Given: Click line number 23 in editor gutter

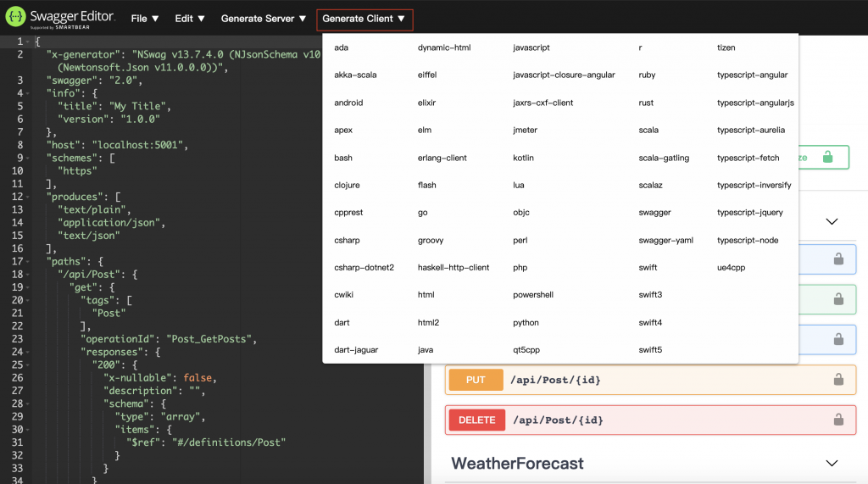Looking at the screenshot, I should pyautogui.click(x=17, y=339).
